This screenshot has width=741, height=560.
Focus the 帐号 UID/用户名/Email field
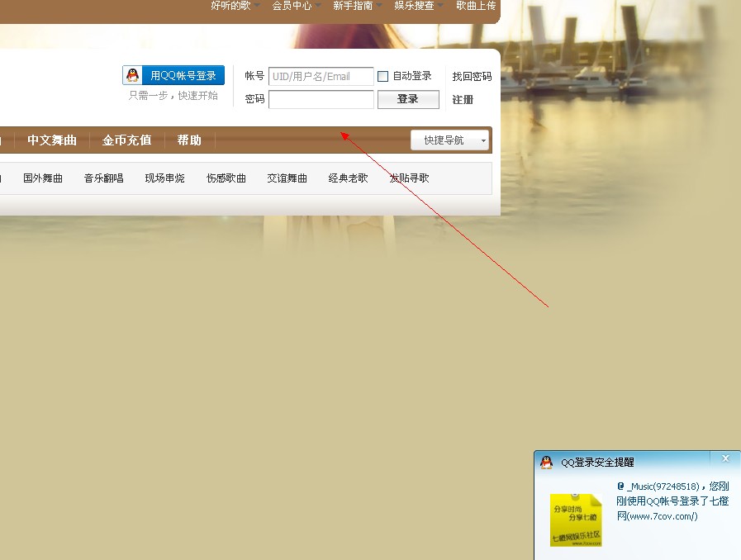click(x=321, y=76)
